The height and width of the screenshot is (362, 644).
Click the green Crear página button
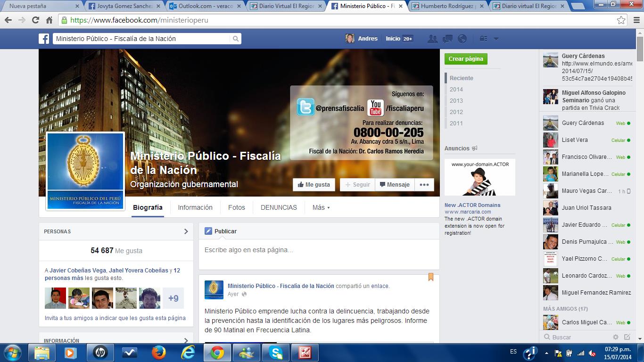(466, 59)
